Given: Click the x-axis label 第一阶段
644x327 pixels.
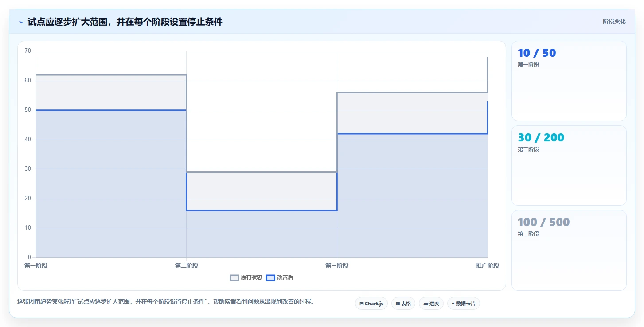Looking at the screenshot, I should tap(36, 266).
